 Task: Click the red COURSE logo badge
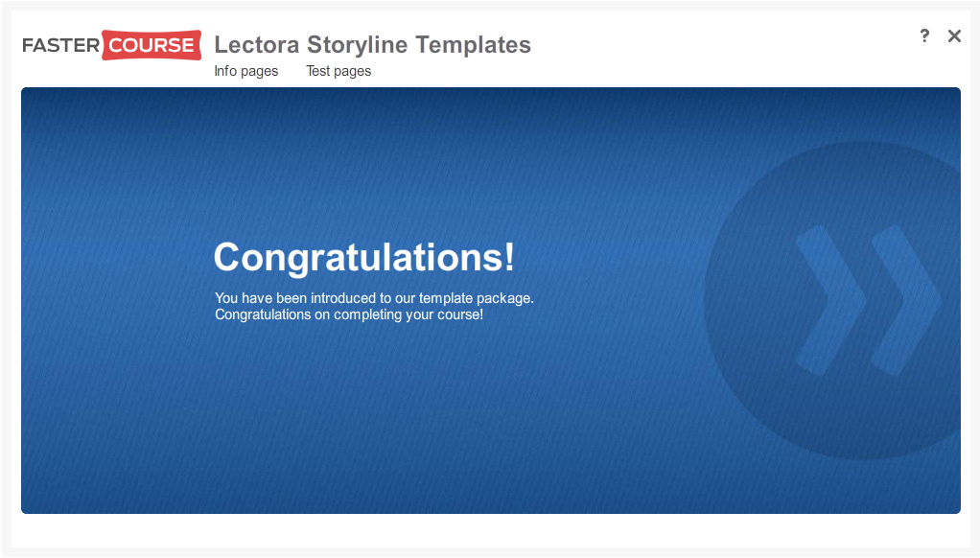152,45
